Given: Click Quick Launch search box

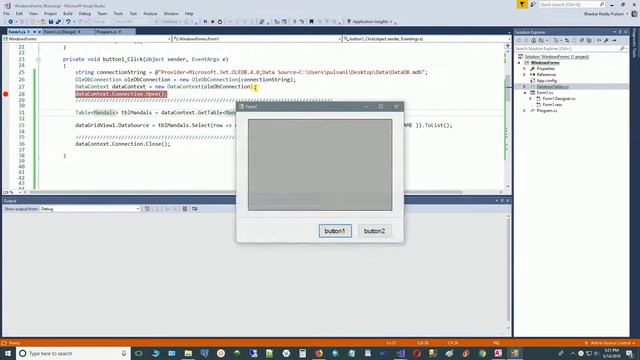Looking at the screenshot, I should (x=571, y=4).
